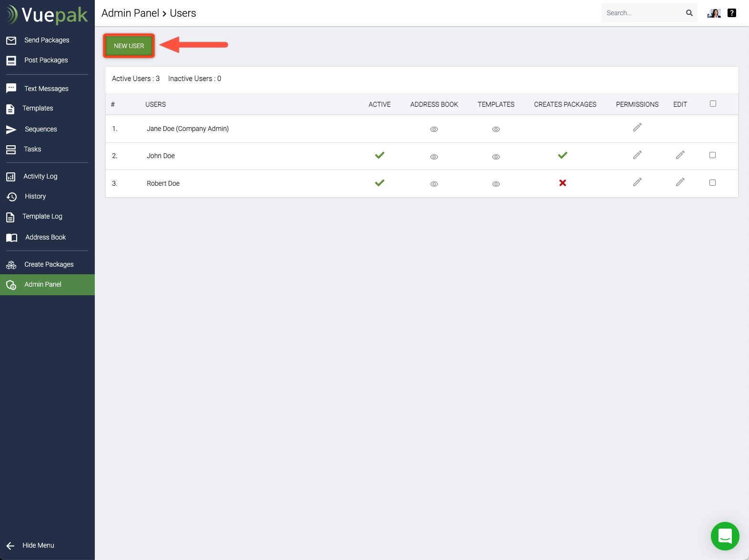Go to Activity Log in sidebar

pyautogui.click(x=40, y=176)
